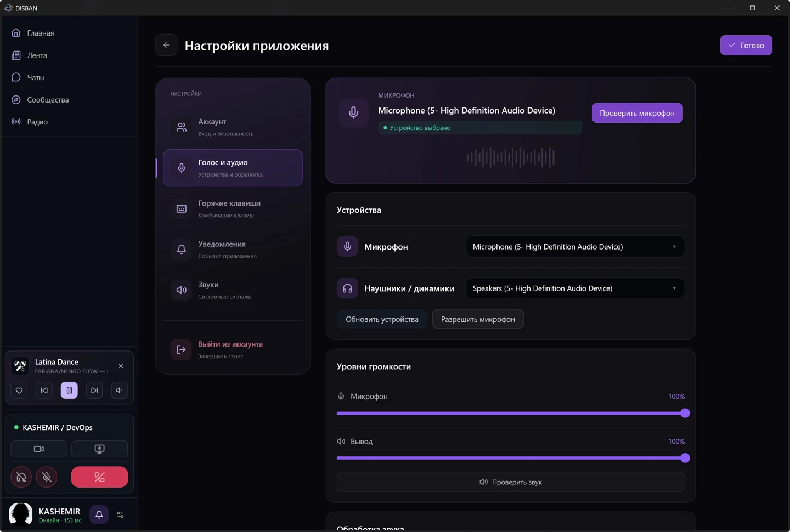
Task: Open Горячие клавиши settings
Action: [233, 208]
